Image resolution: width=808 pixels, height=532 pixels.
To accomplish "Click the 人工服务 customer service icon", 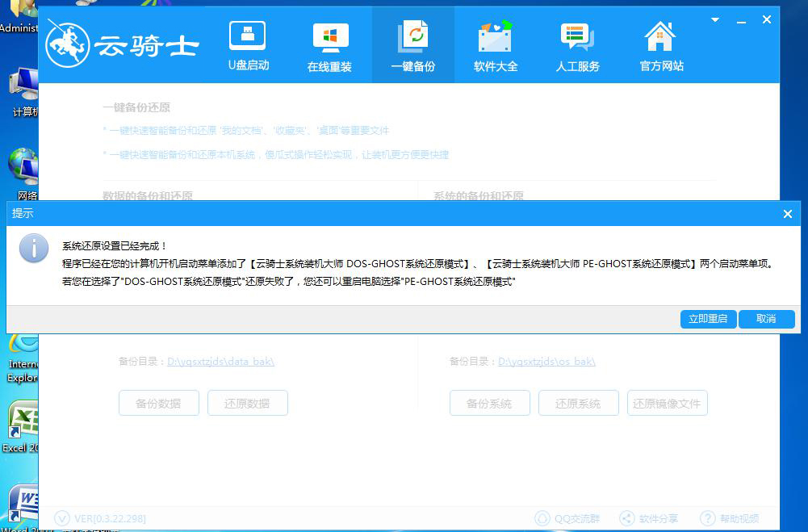I will 577,44.
